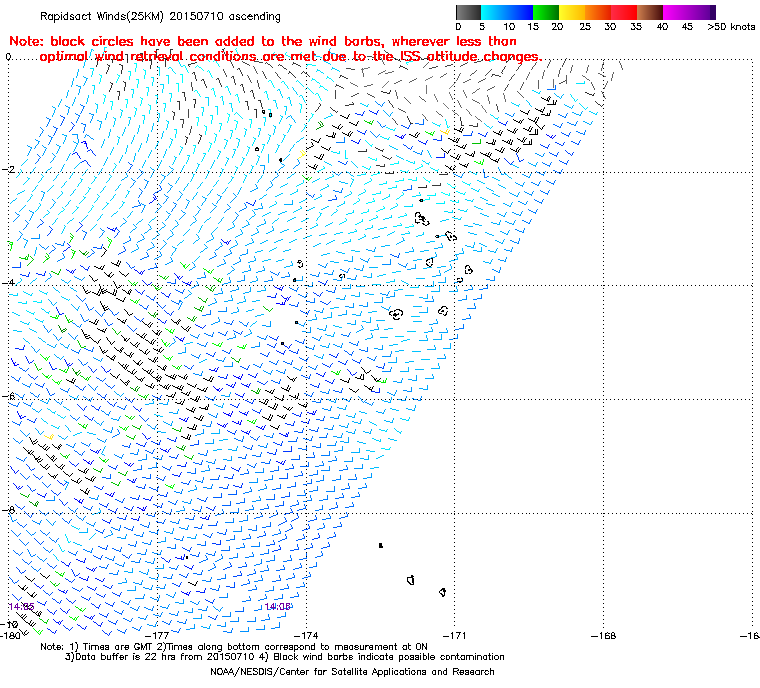Click the '-2' latitude axis label
This screenshot has width=760, height=688.
click(x=8, y=169)
